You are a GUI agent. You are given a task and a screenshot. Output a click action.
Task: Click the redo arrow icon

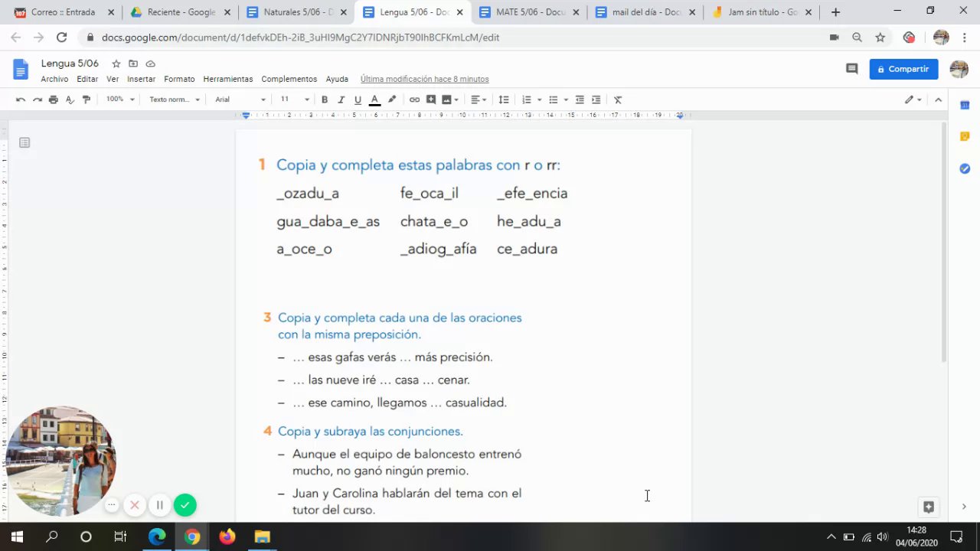tap(37, 99)
